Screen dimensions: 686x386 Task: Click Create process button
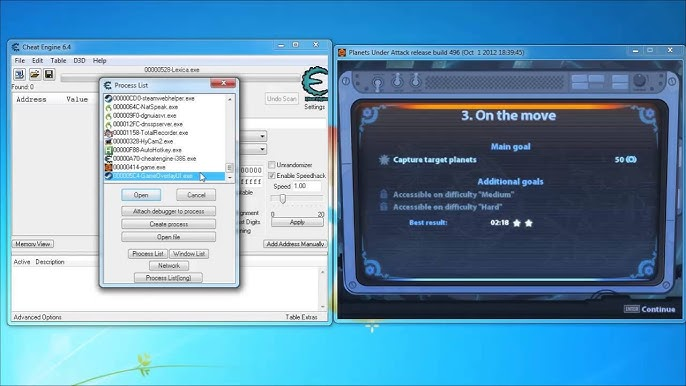click(168, 224)
